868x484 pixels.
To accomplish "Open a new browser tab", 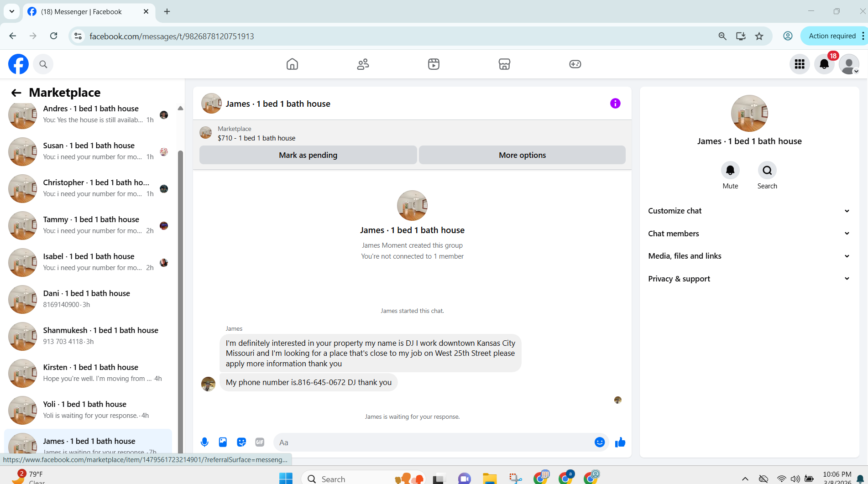I will tap(167, 11).
